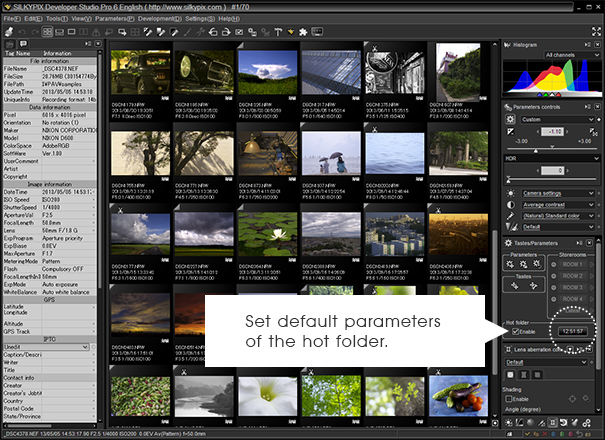Click the thumbnail area vertical scrollbar

coord(495,301)
